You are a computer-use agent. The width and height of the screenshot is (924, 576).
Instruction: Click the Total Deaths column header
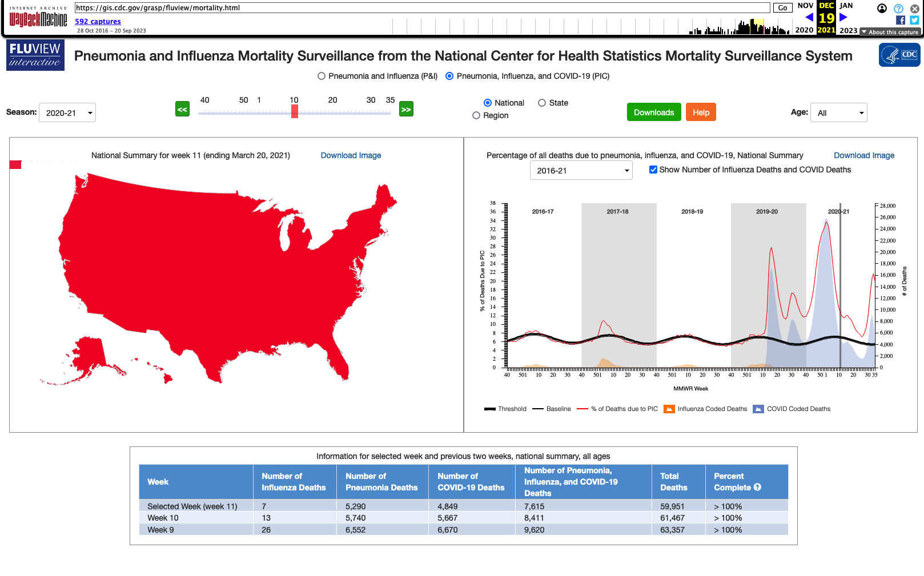pyautogui.click(x=678, y=482)
